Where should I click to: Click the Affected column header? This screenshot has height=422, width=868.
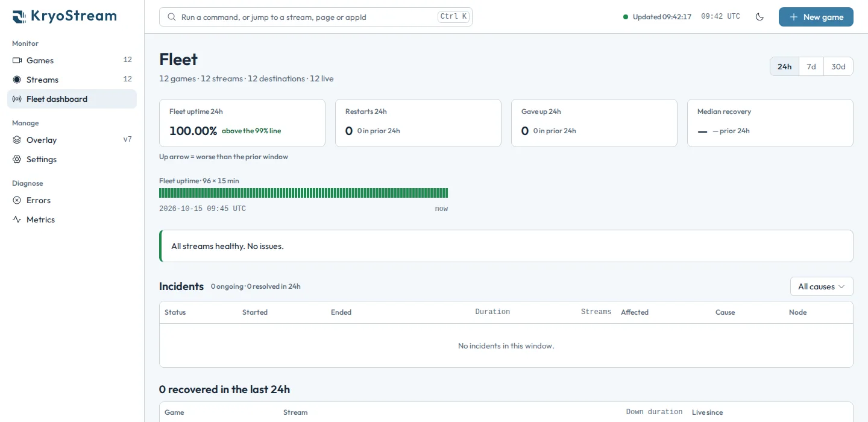pyautogui.click(x=635, y=312)
